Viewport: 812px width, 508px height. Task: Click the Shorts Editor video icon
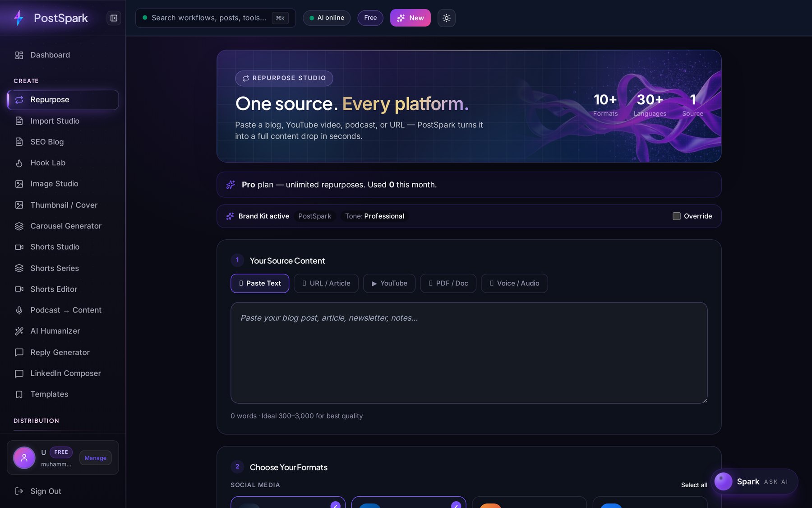coord(19,289)
